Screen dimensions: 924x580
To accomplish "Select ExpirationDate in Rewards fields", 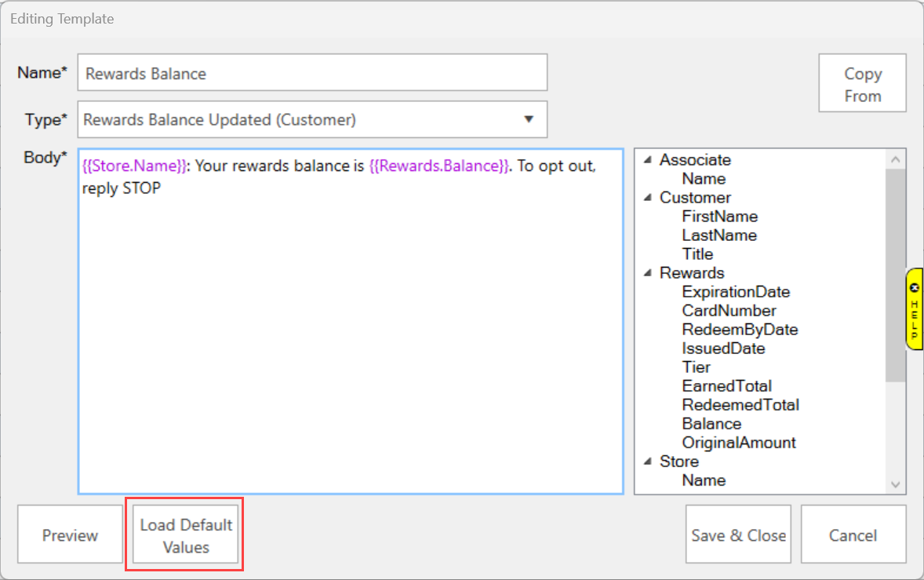I will [x=735, y=292].
